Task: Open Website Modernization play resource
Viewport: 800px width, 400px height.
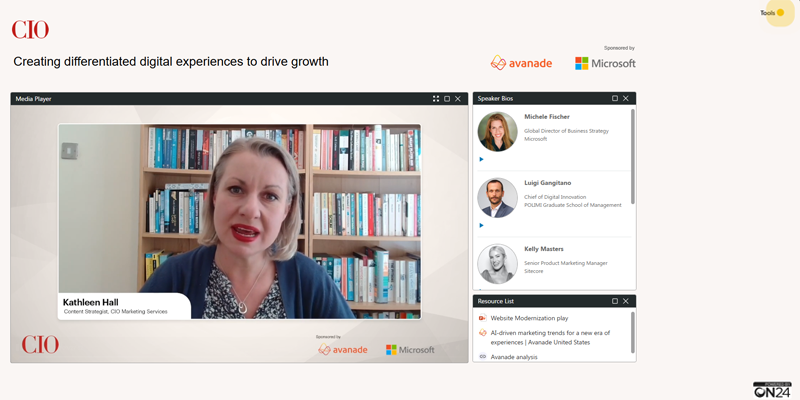Action: (529, 318)
